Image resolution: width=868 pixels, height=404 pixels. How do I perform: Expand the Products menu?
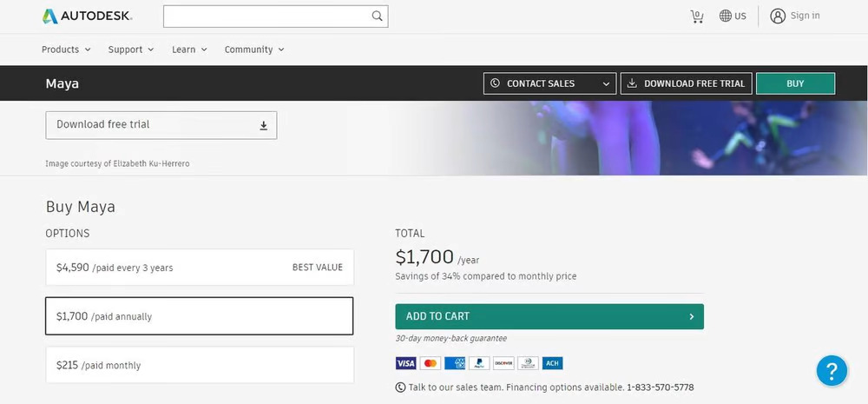(66, 50)
